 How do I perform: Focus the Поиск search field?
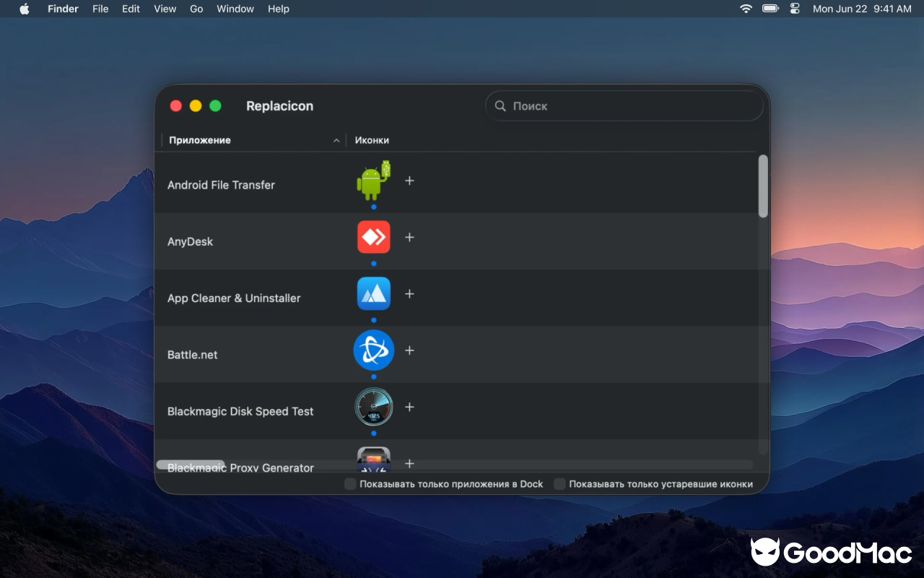tap(624, 105)
